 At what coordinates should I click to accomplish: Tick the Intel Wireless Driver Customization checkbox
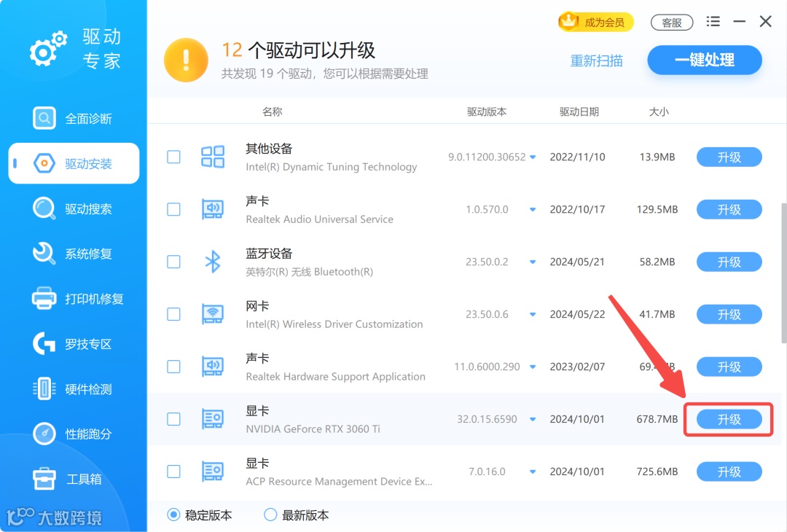pos(173,314)
